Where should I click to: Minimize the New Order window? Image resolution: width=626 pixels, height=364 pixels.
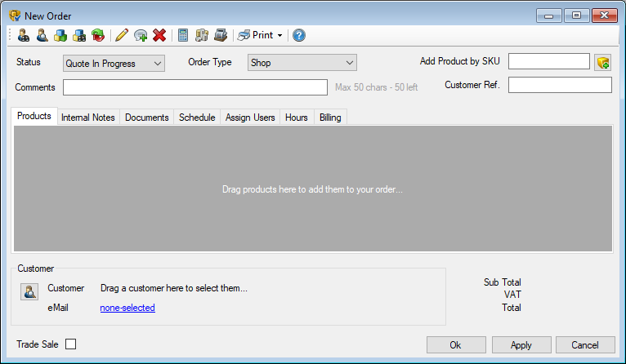point(549,16)
